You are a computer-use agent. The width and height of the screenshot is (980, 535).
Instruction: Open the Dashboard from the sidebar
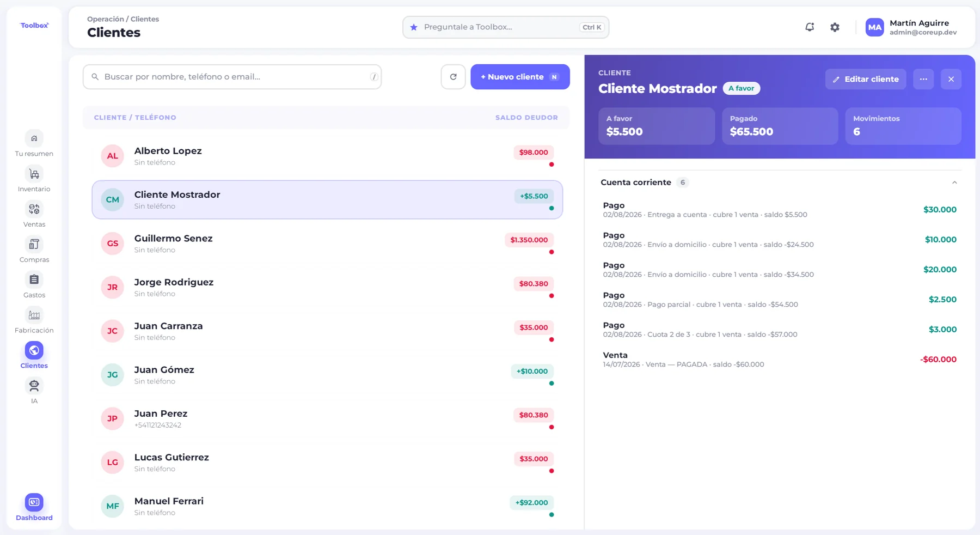point(34,507)
